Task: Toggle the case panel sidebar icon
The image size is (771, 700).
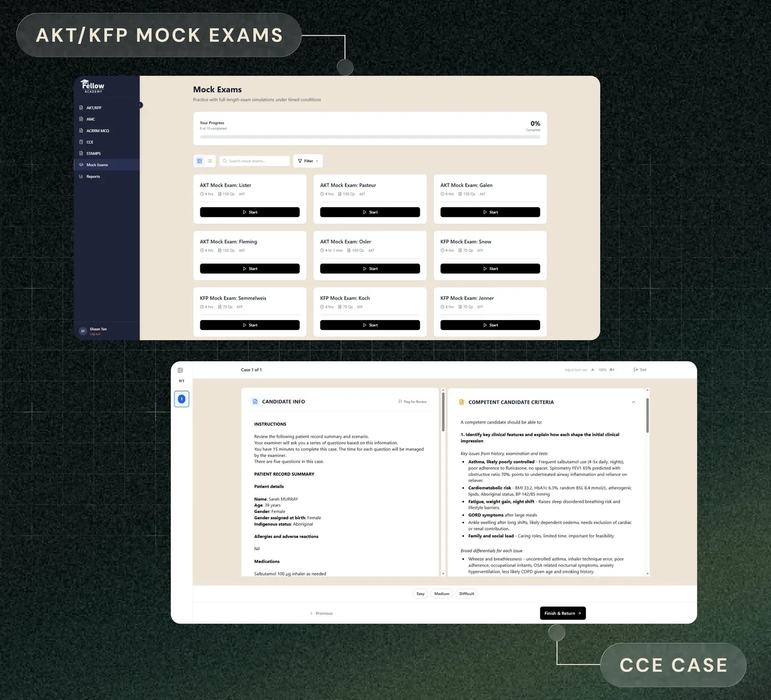Action: 180,370
